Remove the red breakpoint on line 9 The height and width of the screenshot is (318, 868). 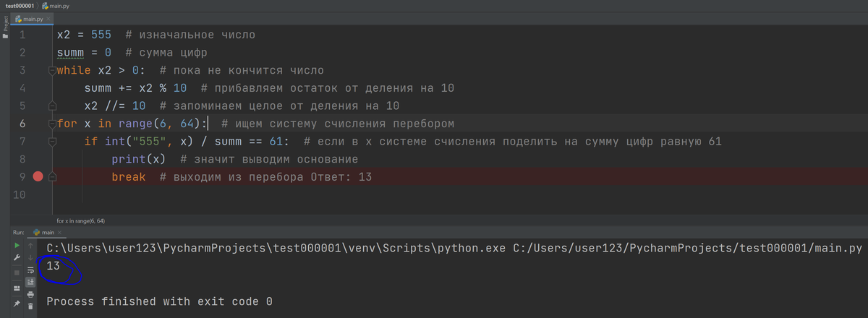(38, 176)
